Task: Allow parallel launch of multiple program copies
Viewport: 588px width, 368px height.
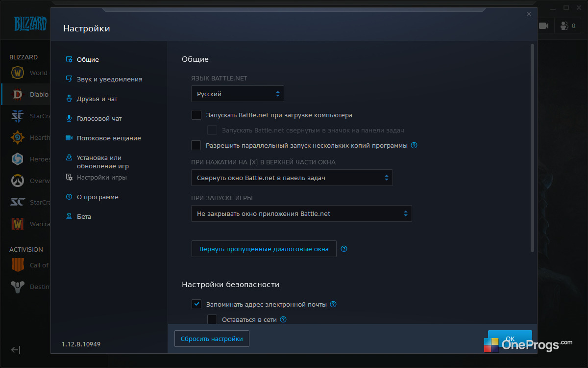Action: 196,145
